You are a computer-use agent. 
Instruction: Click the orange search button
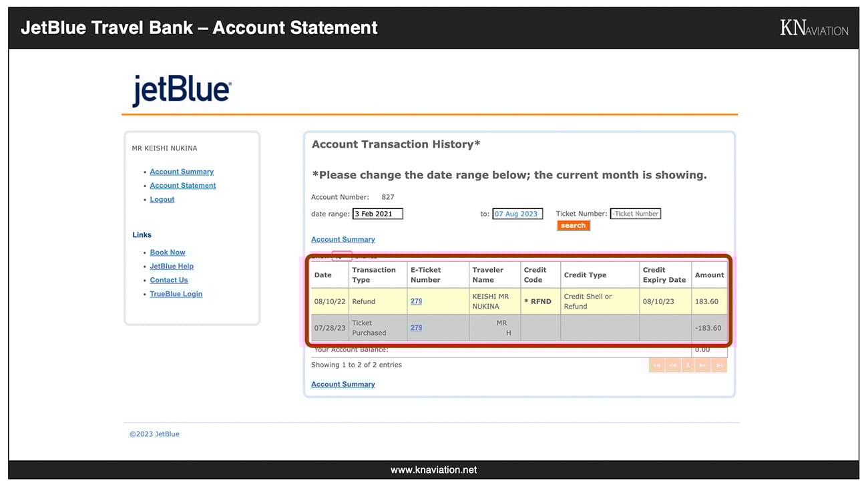(x=574, y=226)
